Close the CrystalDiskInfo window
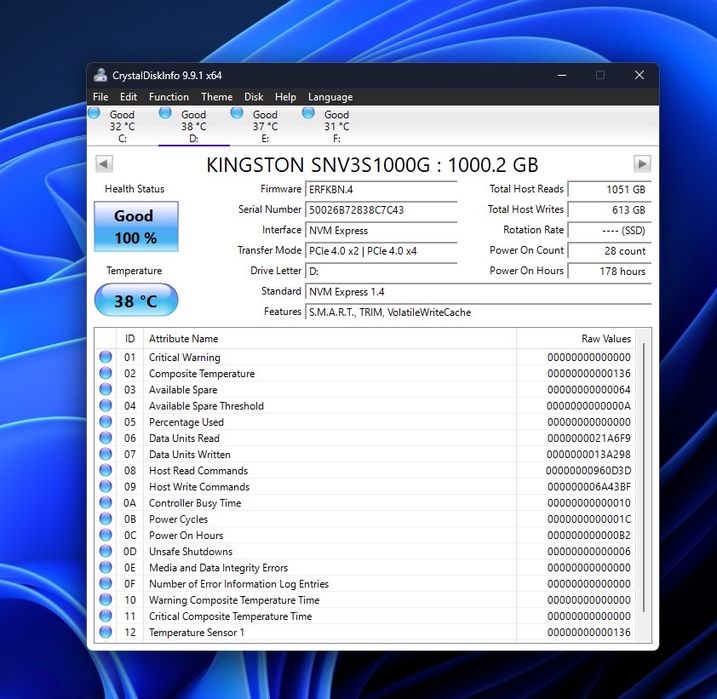The image size is (717, 699). click(x=639, y=75)
